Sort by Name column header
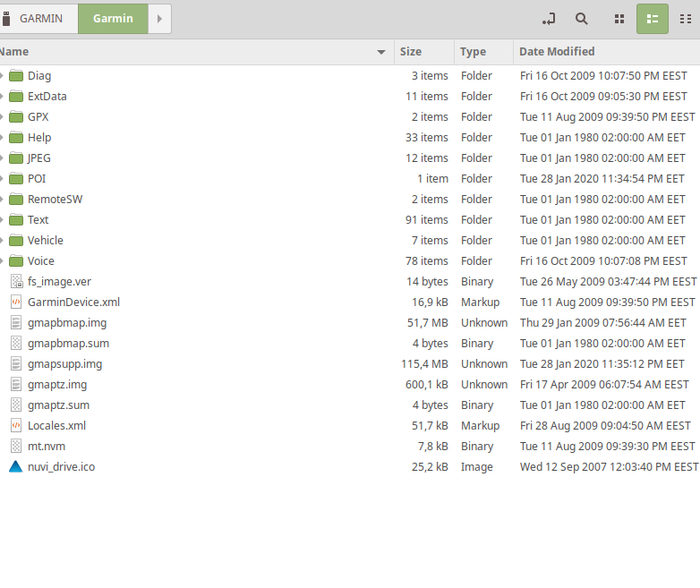The image size is (700, 588). point(196,52)
